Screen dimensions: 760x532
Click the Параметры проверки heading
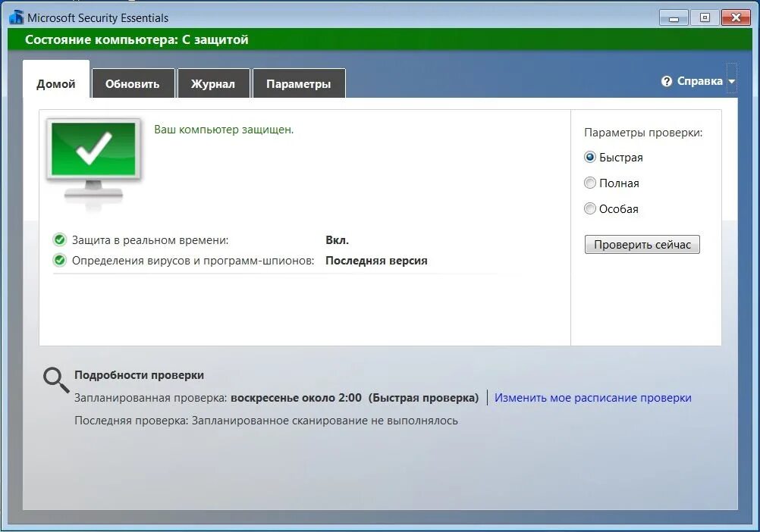[x=643, y=133]
